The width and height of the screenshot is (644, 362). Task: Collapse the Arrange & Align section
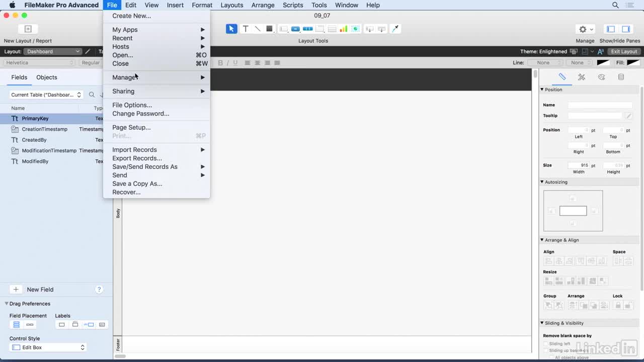click(x=542, y=240)
